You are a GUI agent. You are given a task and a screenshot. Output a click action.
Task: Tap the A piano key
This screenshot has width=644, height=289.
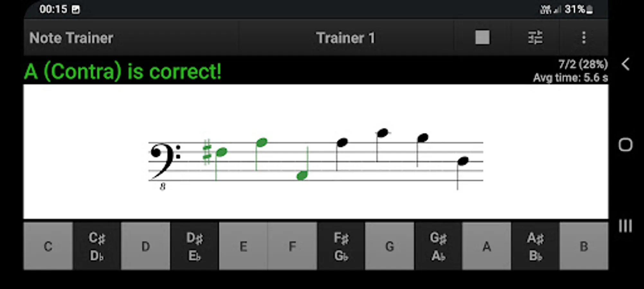[x=487, y=246]
